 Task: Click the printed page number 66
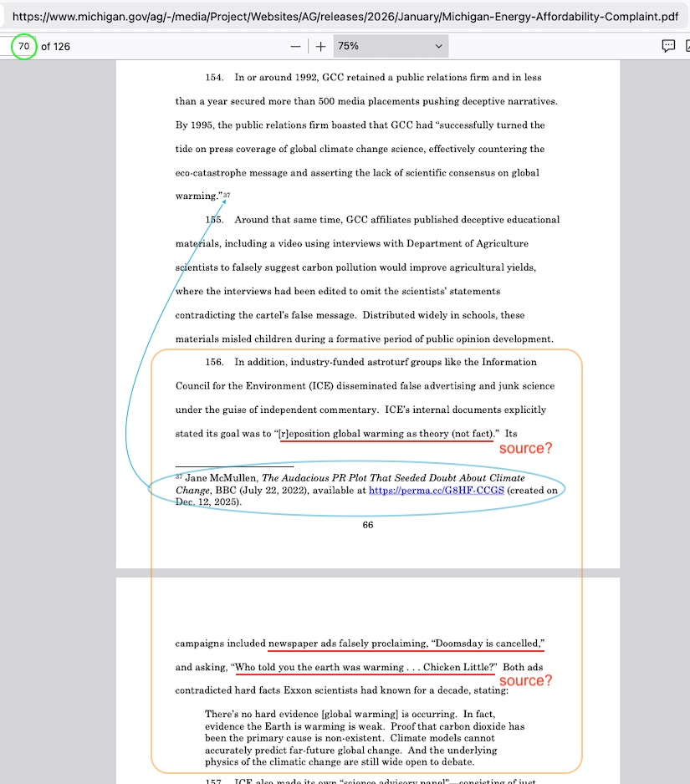click(x=368, y=525)
